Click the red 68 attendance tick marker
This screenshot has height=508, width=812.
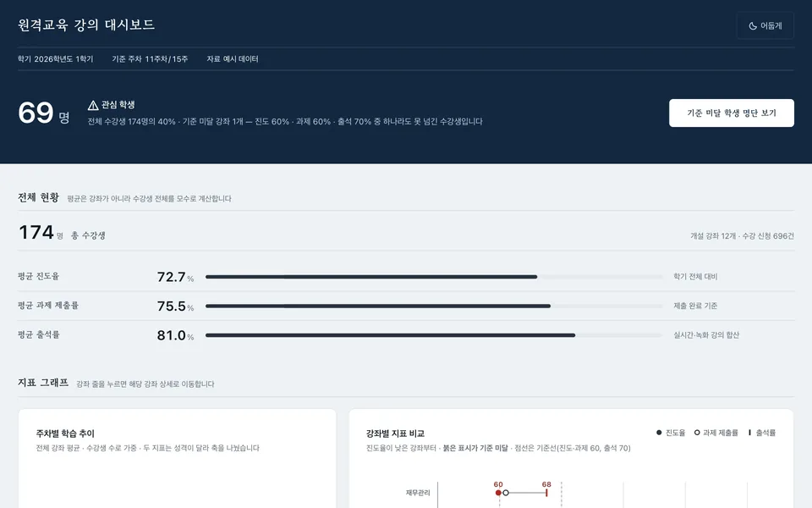[x=546, y=493]
